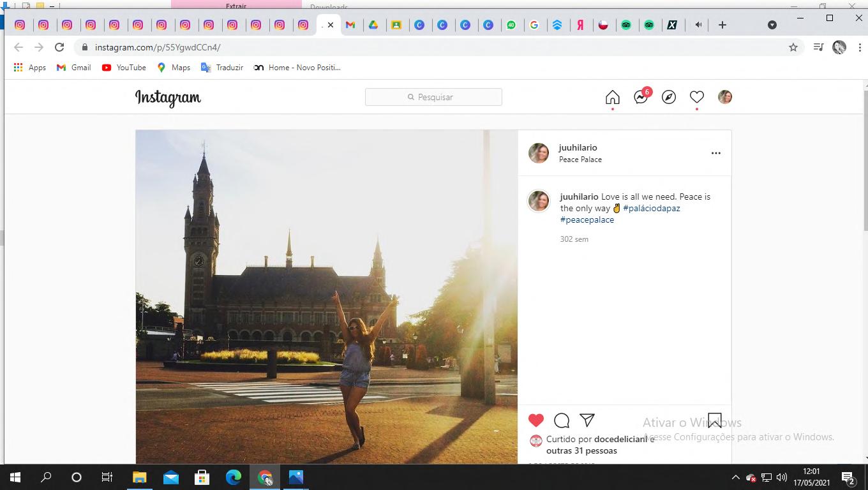Click the Pesquisar search field
This screenshot has width=868, height=490.
click(433, 97)
